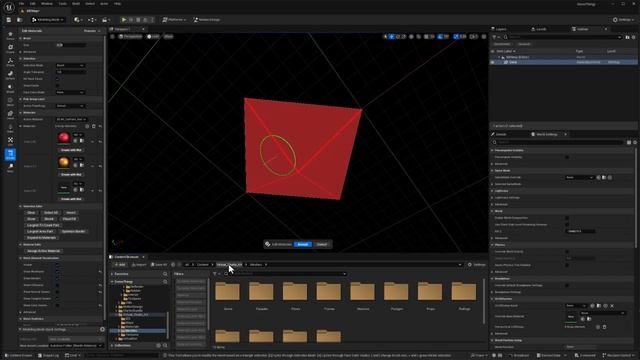Screen dimensions: 640x360
Task: Open the Build menu
Action: (x=76, y=4)
